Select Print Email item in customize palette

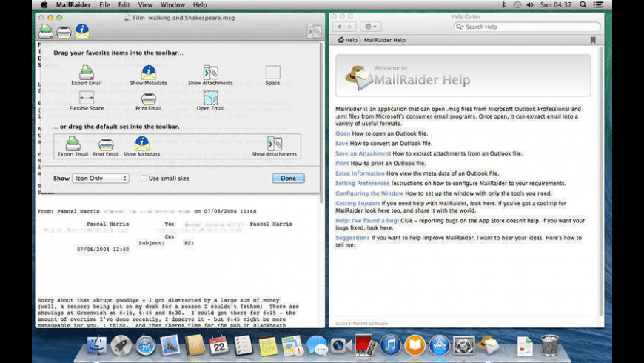[148, 101]
